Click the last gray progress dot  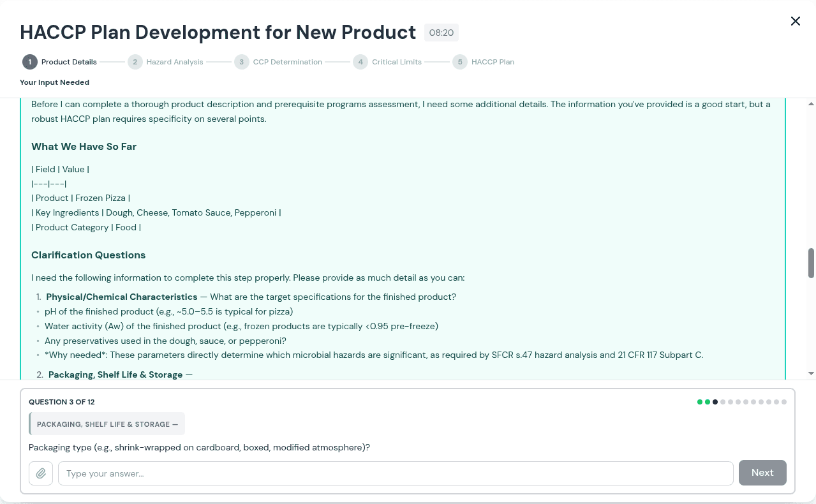tap(784, 402)
